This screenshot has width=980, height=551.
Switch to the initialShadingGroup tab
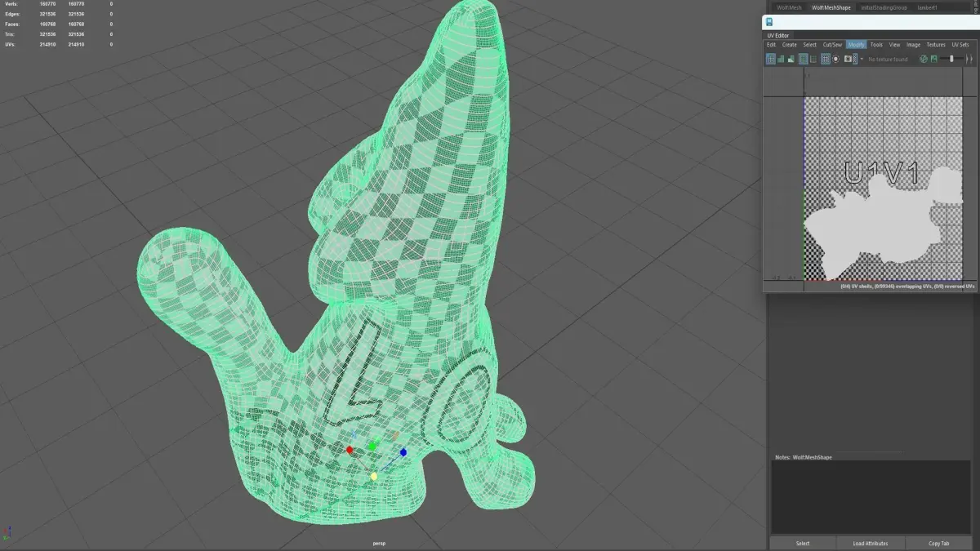[884, 7]
